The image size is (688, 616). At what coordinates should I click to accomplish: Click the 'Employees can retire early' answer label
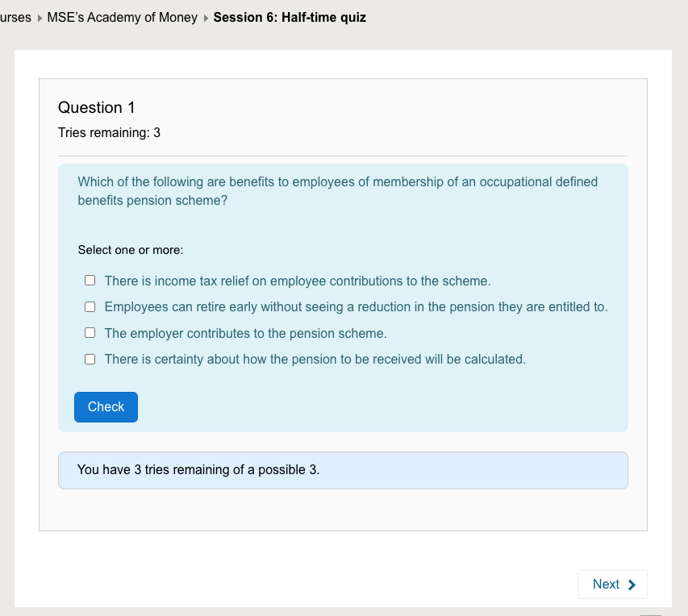(x=356, y=307)
